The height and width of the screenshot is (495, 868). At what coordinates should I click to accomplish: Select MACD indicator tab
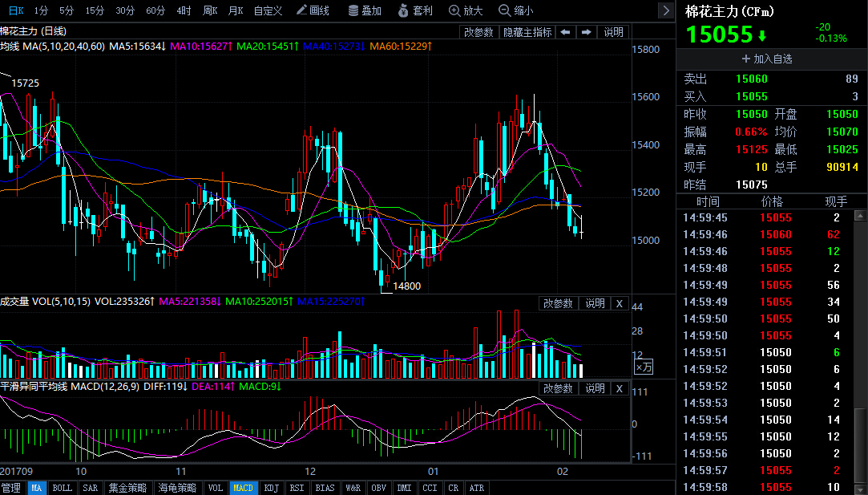243,488
